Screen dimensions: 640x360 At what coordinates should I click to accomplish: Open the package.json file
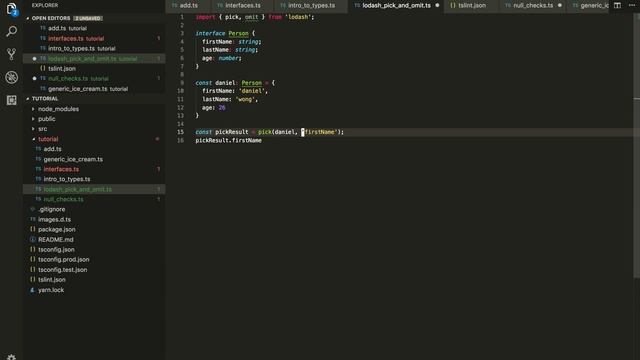click(x=57, y=229)
